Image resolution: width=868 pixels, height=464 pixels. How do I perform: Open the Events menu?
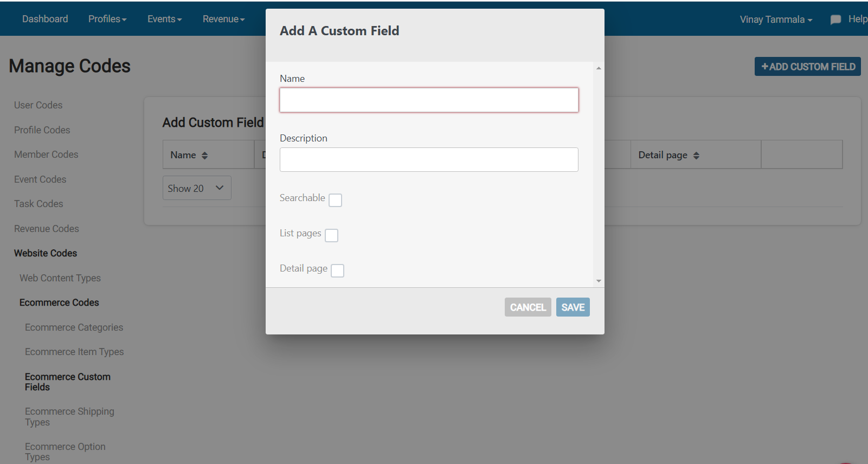(x=164, y=19)
